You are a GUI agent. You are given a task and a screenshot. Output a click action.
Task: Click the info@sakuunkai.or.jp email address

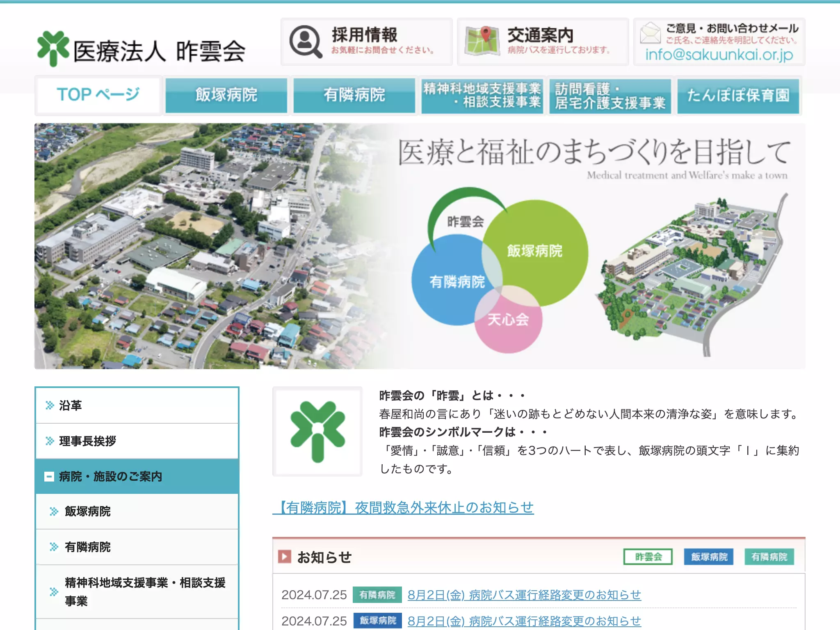[x=719, y=55]
